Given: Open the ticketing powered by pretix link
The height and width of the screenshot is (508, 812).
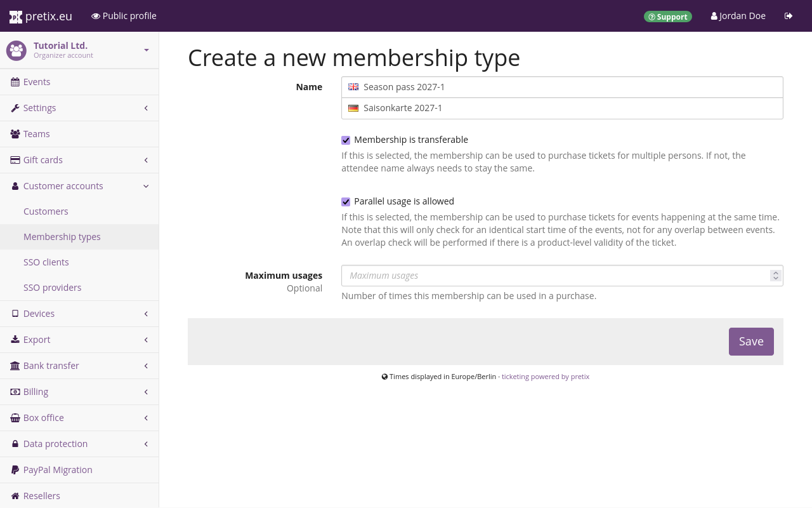Looking at the screenshot, I should 545,376.
